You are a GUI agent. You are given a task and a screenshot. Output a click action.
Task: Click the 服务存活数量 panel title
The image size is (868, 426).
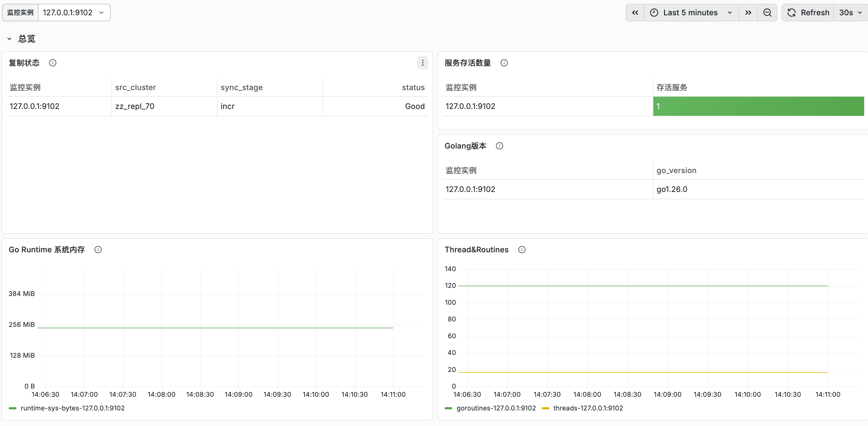pos(468,63)
